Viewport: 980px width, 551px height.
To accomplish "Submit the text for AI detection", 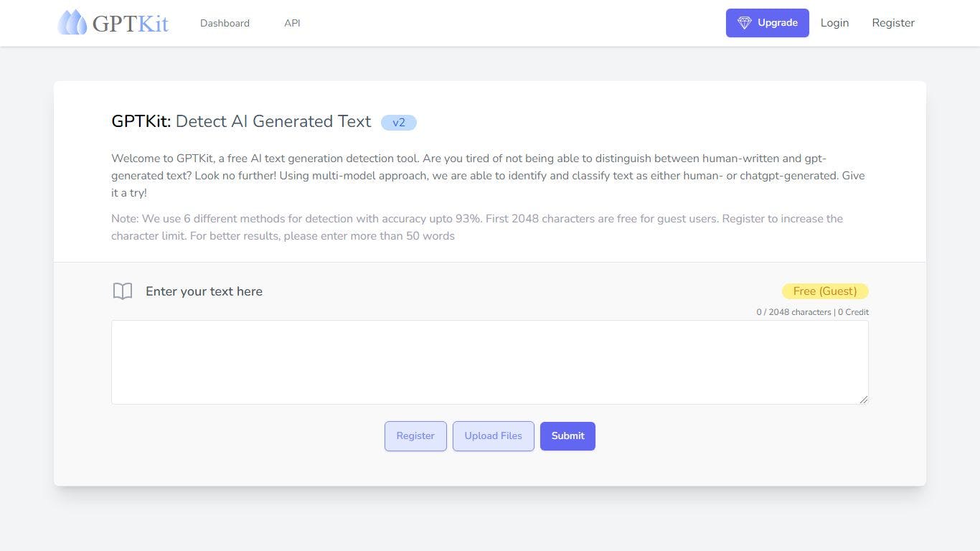I will point(567,436).
